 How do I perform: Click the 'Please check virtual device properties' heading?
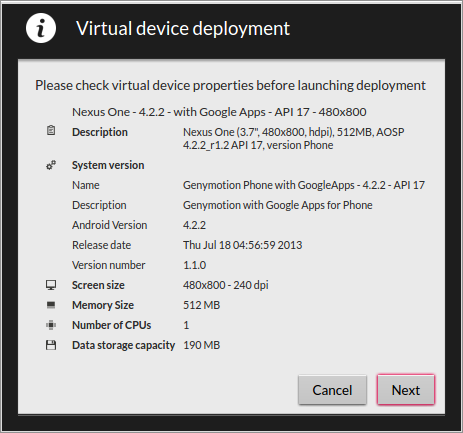pos(230,85)
